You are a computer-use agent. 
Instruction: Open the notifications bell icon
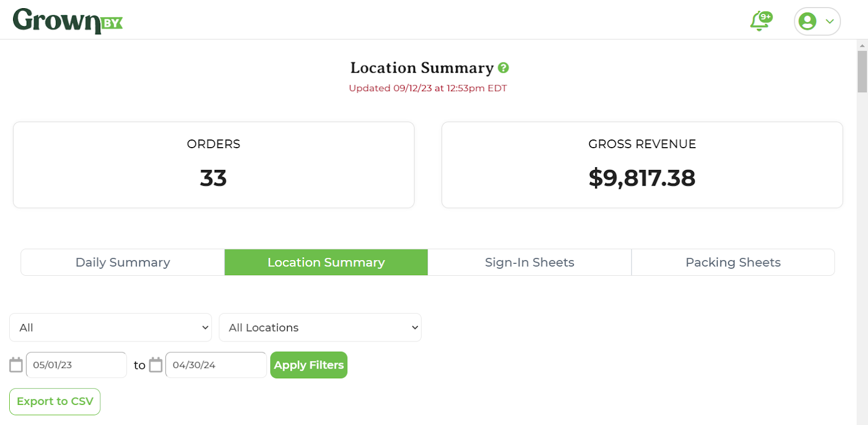(x=759, y=22)
